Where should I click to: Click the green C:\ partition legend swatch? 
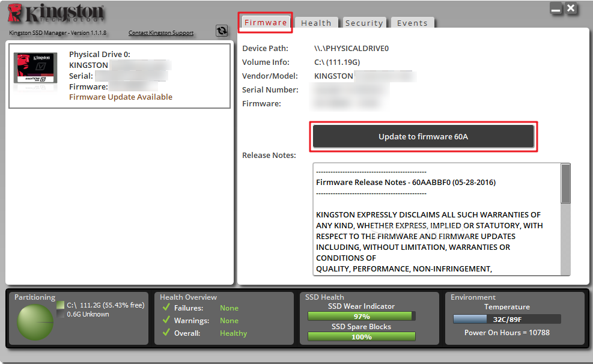coord(60,305)
